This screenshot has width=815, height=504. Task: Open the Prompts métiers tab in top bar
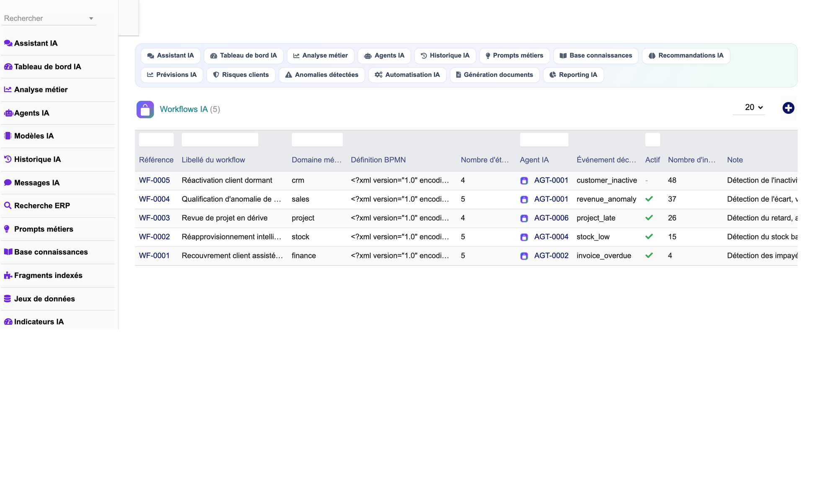point(514,56)
